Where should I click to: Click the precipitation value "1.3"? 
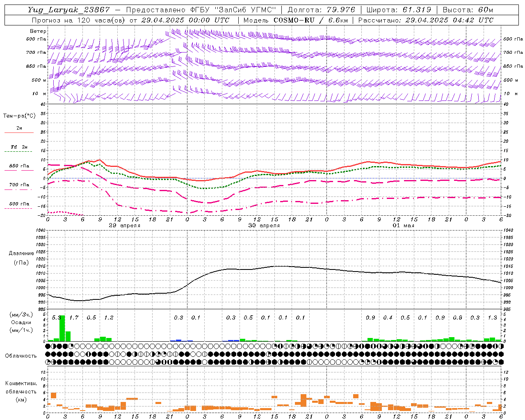coord(492,318)
